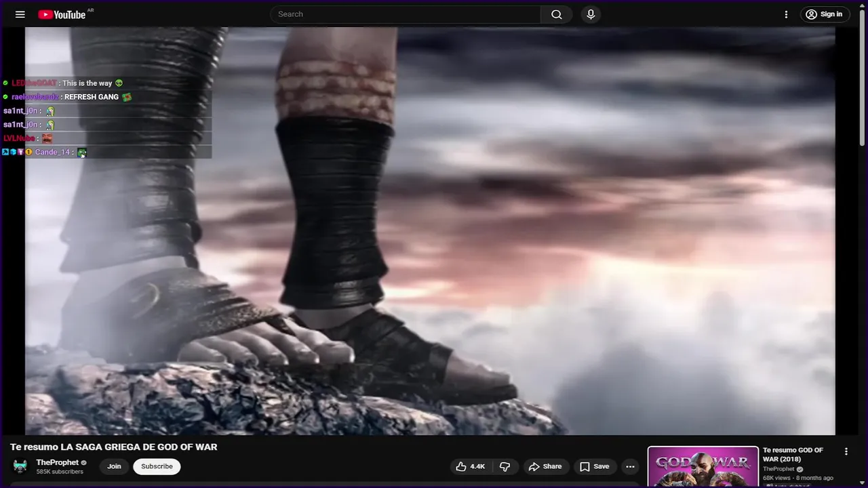Click chat message 'REFRESH GANG'
This screenshot has height=488, width=868.
(92, 97)
